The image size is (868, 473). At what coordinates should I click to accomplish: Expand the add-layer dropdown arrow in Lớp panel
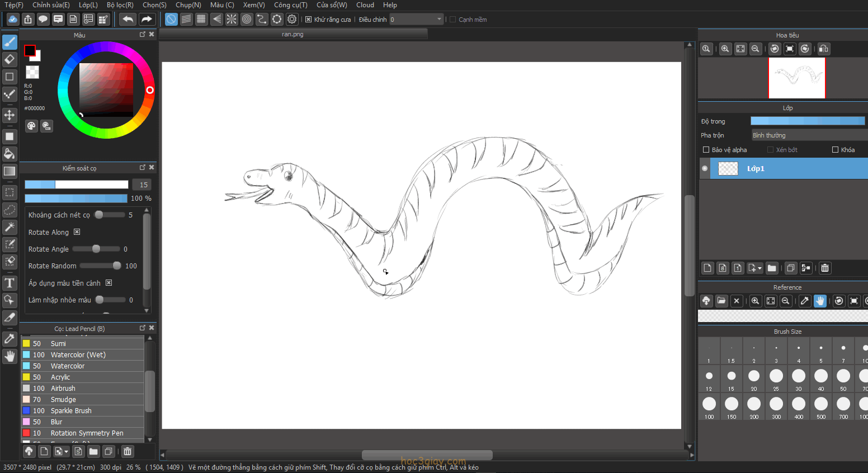pos(759,268)
